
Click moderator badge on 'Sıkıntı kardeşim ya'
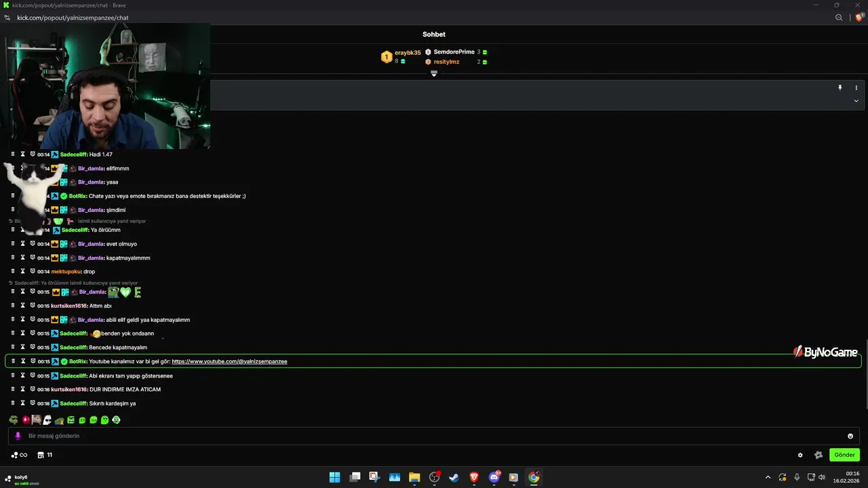(x=55, y=403)
